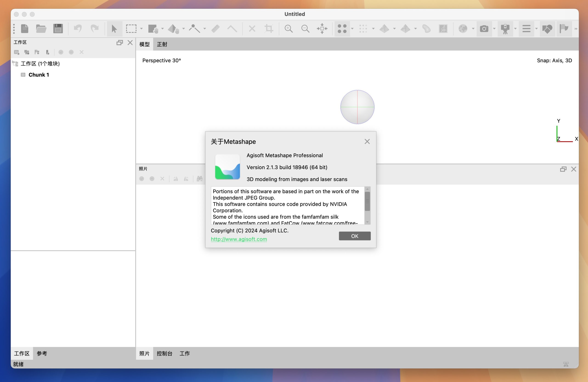Float the 照片 photos pane
Image resolution: width=588 pixels, height=382 pixels.
pos(563,169)
